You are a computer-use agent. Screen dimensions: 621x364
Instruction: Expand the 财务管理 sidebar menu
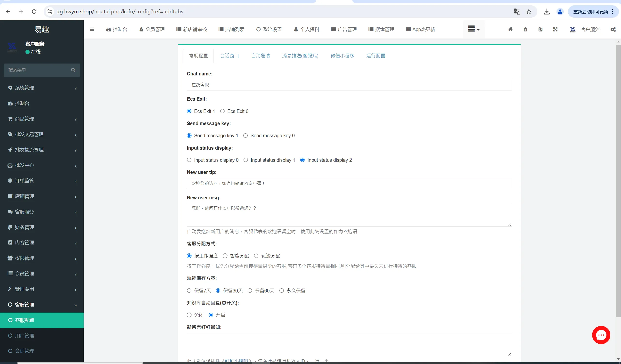tap(42, 227)
